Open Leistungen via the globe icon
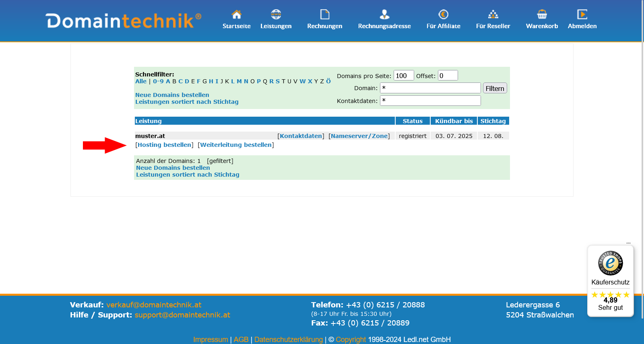The image size is (644, 344). (x=276, y=15)
